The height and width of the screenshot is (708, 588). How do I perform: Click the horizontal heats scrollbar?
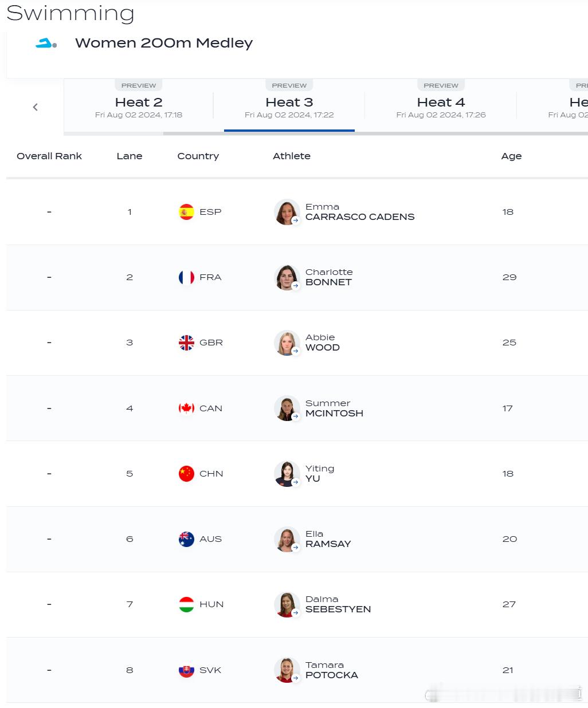[375, 133]
